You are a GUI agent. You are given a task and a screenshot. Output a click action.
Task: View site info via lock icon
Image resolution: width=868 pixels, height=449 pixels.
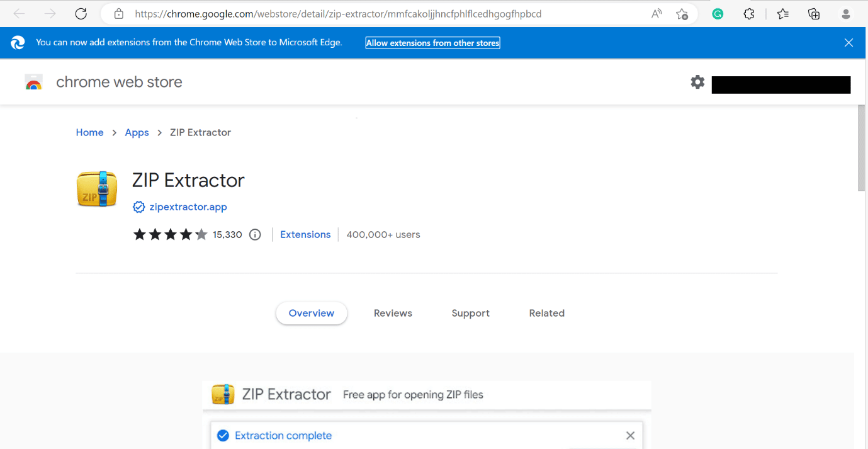[118, 14]
